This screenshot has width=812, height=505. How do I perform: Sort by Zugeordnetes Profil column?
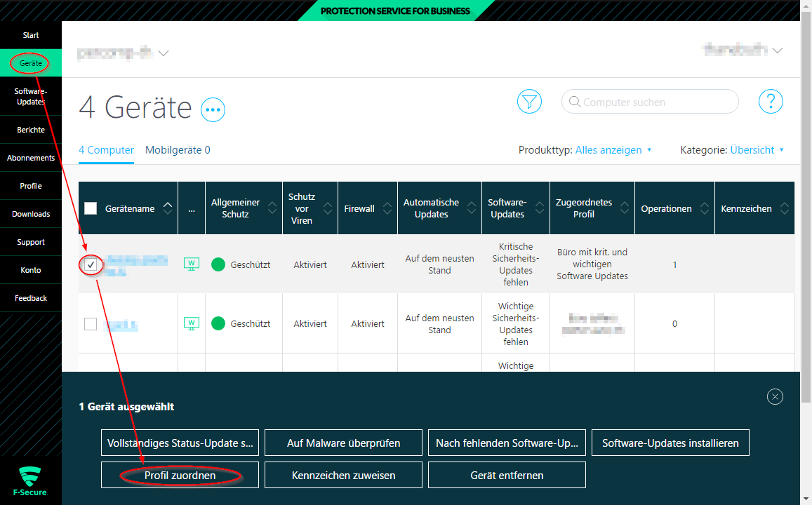click(x=625, y=208)
